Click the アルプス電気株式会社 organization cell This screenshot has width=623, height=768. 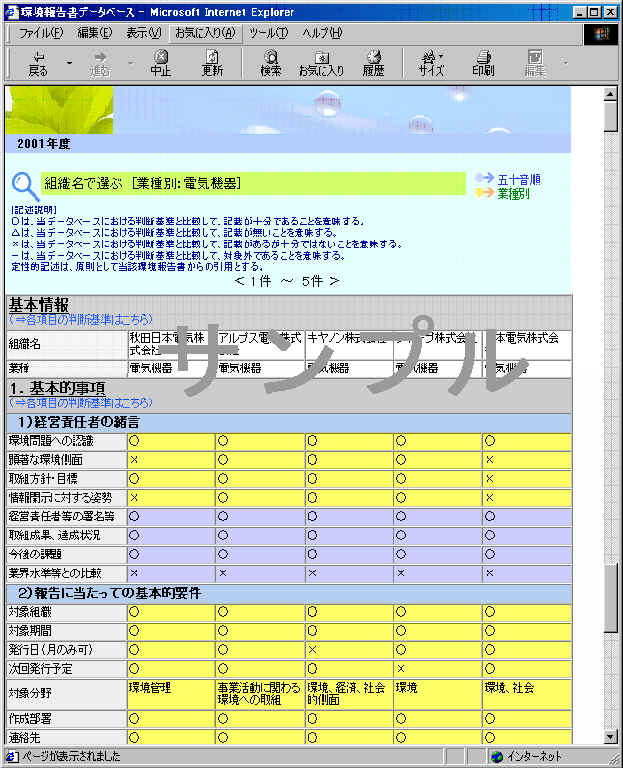click(x=260, y=345)
